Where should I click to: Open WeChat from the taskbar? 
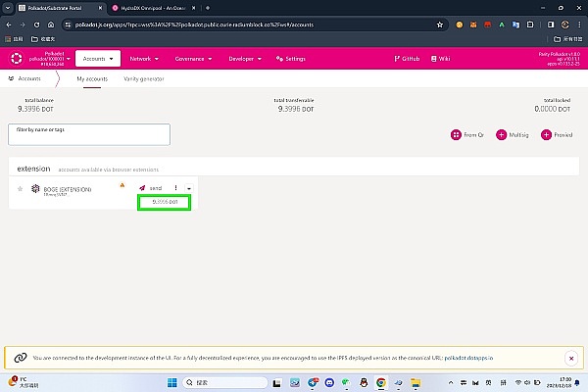(346, 382)
